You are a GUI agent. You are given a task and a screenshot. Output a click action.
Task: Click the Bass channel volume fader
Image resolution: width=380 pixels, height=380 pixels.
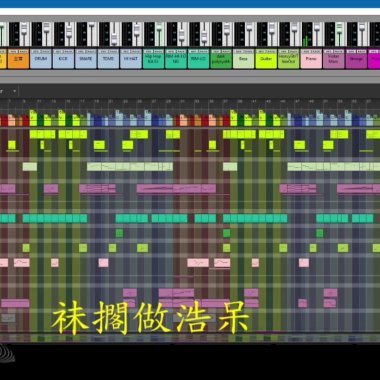[x=249, y=28]
